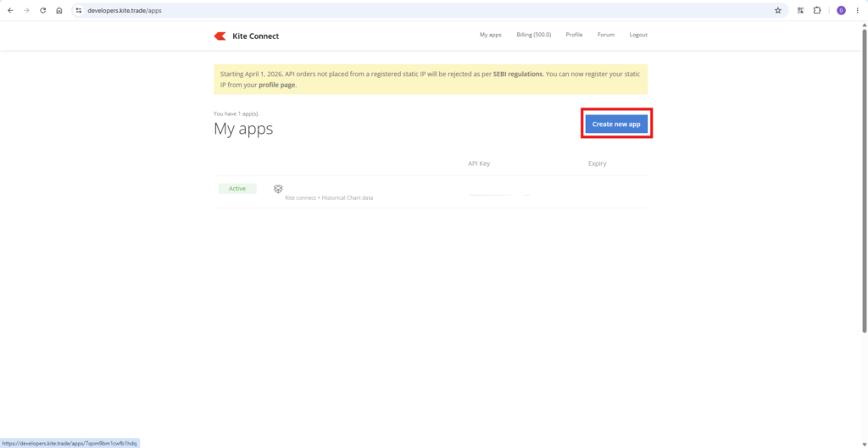Bookmark this page with star icon

point(778,10)
